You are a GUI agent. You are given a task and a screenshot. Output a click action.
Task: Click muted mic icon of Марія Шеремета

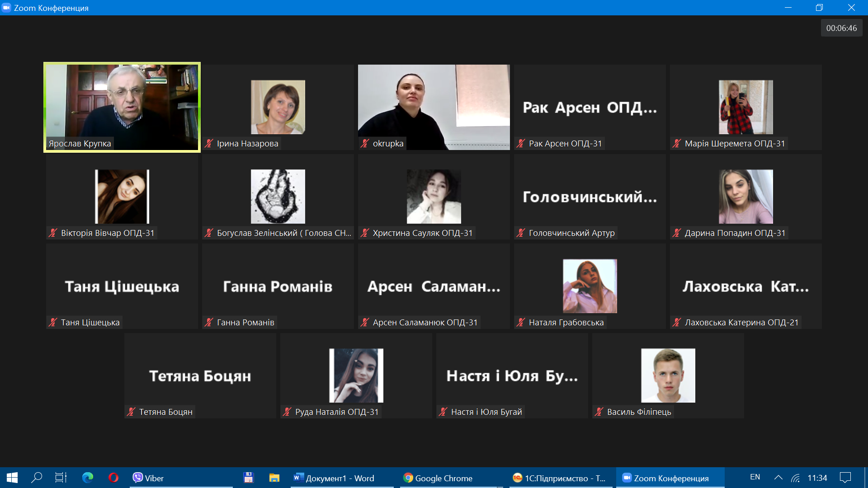pyautogui.click(x=677, y=144)
